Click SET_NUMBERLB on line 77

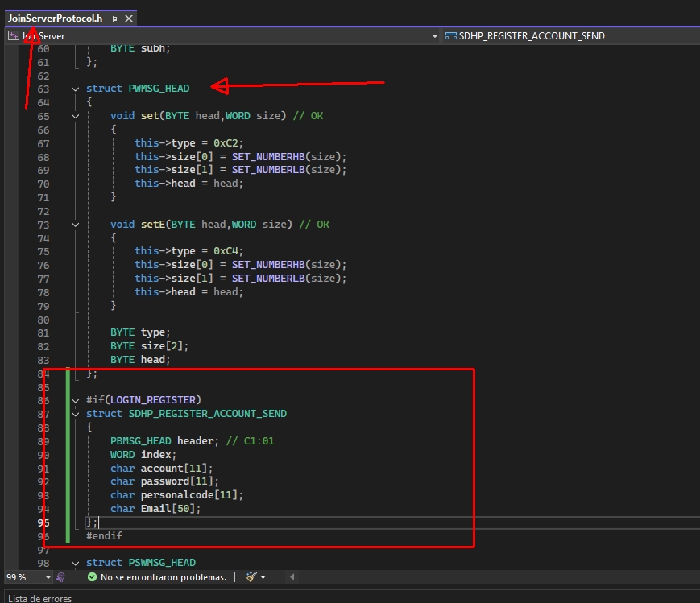point(268,279)
